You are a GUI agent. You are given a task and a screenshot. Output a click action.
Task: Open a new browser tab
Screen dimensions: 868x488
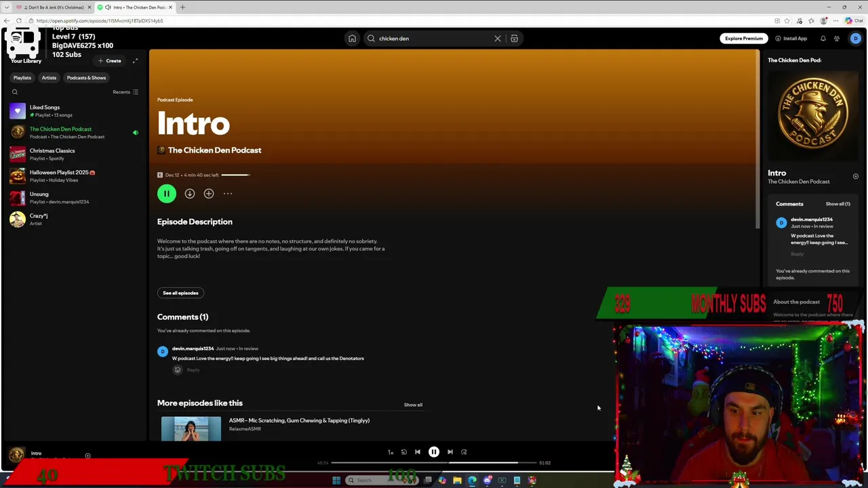tap(182, 7)
